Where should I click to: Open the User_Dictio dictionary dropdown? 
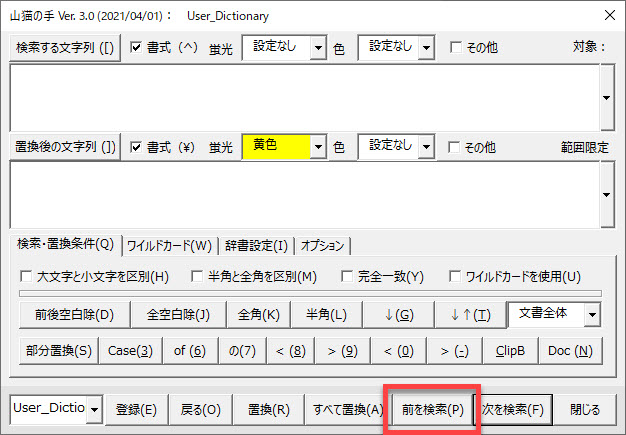94,409
